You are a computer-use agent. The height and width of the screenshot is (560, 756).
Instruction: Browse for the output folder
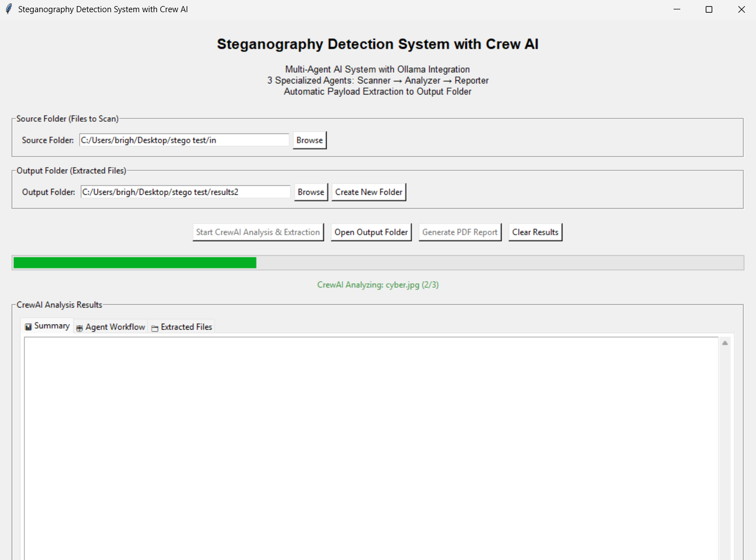[x=311, y=192]
